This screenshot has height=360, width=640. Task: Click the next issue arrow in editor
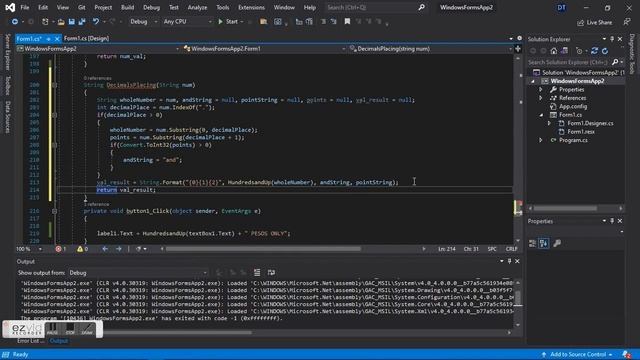click(x=119, y=249)
